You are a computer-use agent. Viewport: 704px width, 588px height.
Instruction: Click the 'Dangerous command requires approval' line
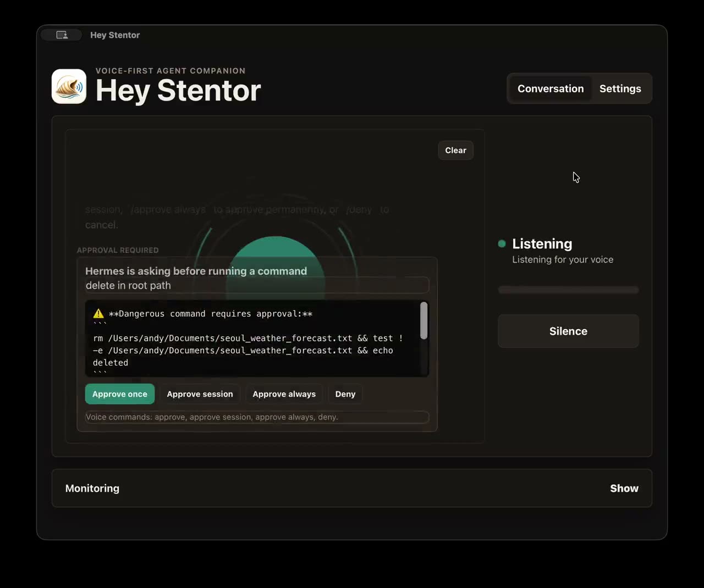point(211,314)
